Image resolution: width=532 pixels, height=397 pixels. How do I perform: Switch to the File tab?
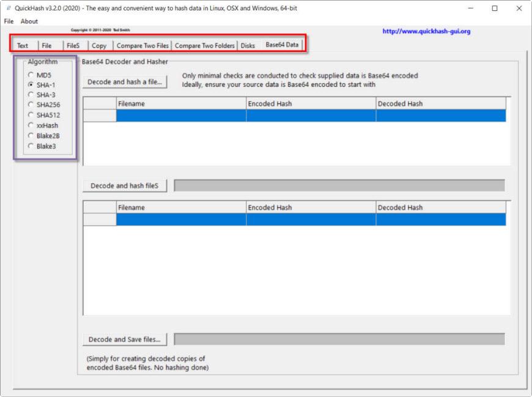tap(46, 45)
